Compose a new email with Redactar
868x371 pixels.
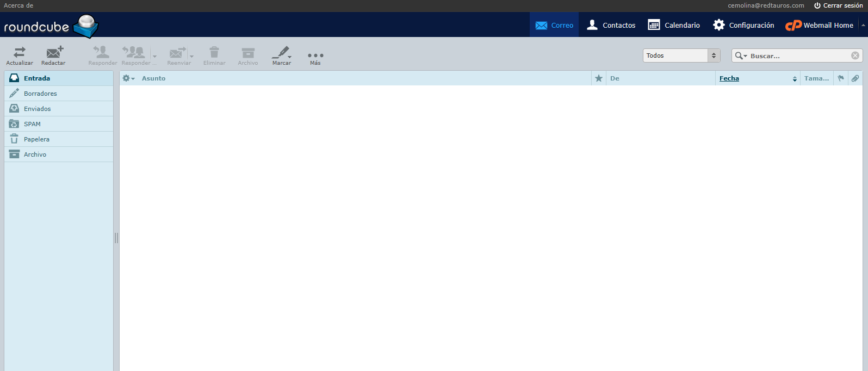pyautogui.click(x=54, y=53)
